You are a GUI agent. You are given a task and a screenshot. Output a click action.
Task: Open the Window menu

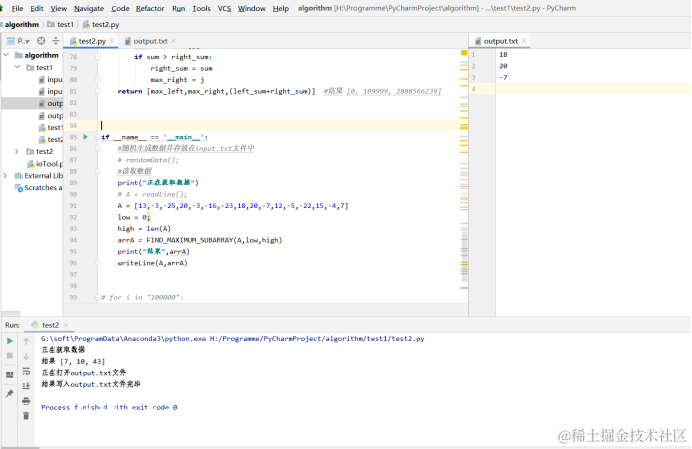(252, 8)
